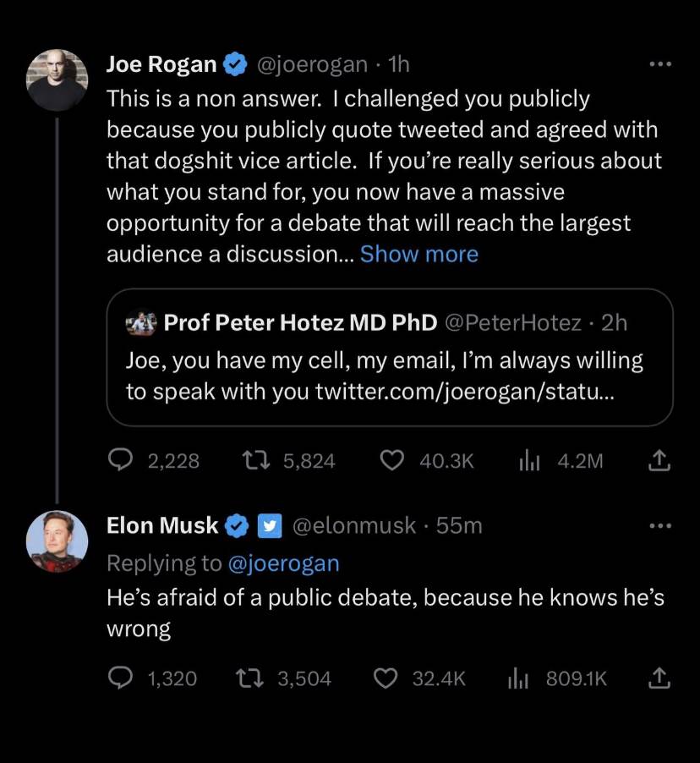Viewport: 700px width, 763px height.
Task: Click Elon Musk's Twitter affiliation badge
Action: [269, 525]
